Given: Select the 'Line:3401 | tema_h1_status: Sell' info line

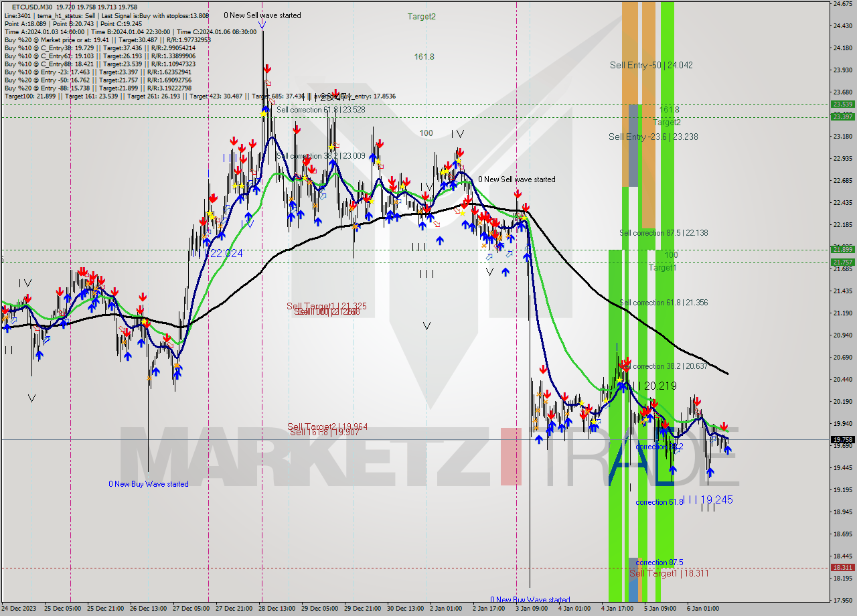Looking at the screenshot, I should 106,15.
